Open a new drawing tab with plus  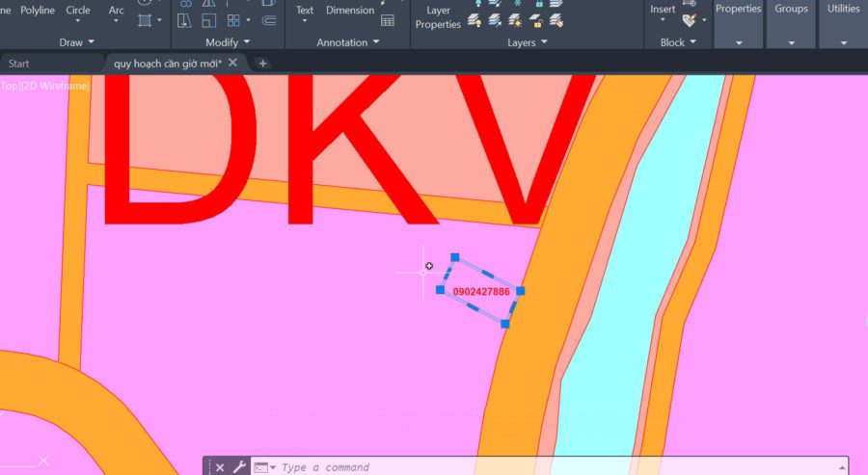click(x=262, y=64)
